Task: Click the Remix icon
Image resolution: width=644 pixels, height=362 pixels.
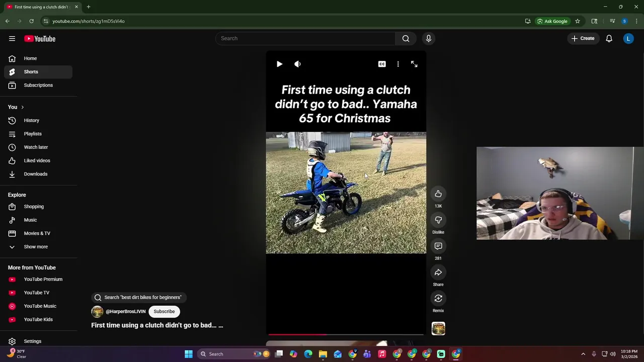Action: (438, 298)
